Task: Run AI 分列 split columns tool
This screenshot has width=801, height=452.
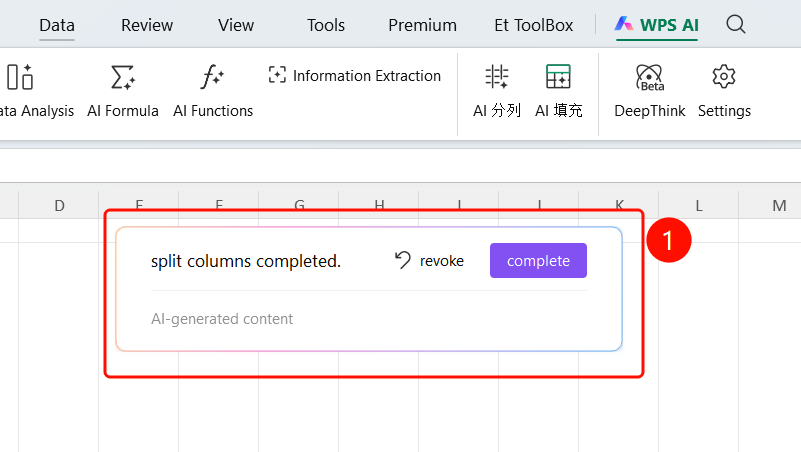Action: 497,91
